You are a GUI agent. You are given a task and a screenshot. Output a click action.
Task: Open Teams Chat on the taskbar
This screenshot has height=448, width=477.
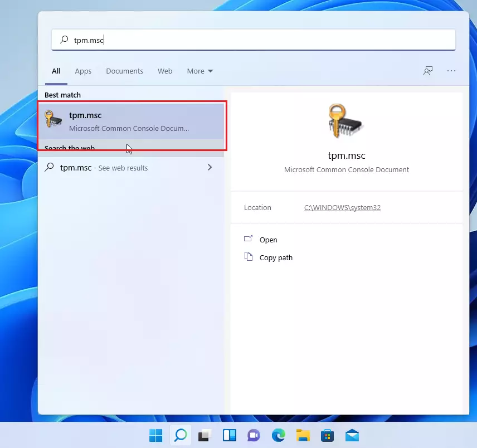254,436
